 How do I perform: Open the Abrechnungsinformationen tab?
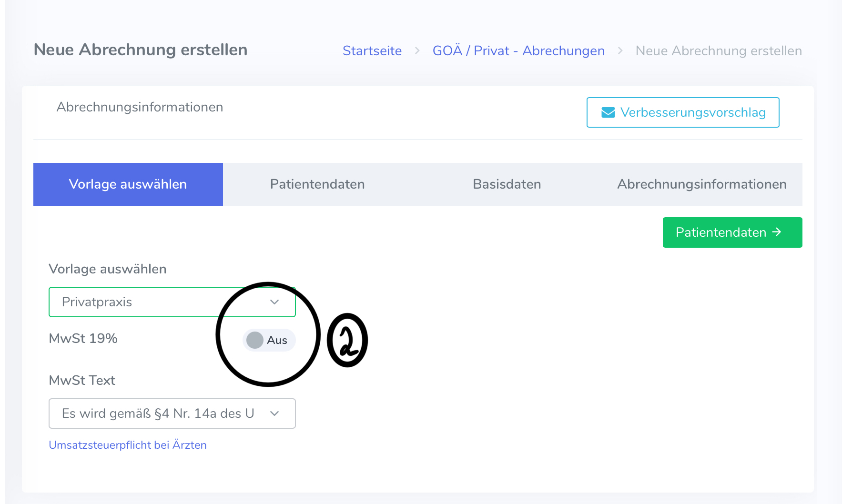(701, 184)
